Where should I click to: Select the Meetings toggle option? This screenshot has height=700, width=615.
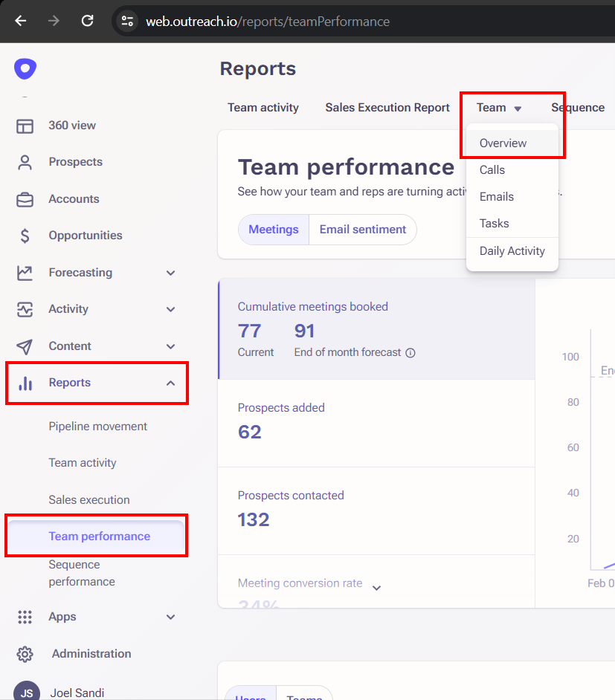pyautogui.click(x=273, y=230)
